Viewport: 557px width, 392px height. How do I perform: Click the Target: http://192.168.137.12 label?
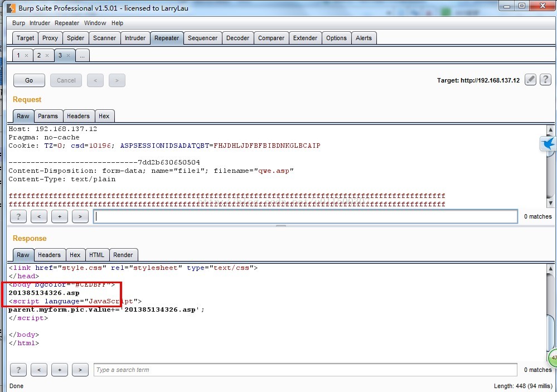point(478,80)
